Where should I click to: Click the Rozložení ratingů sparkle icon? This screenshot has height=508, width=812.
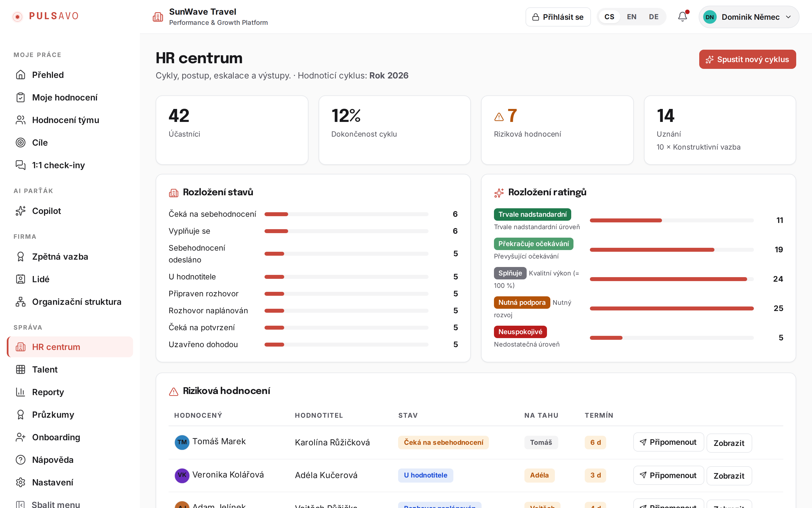coord(499,193)
